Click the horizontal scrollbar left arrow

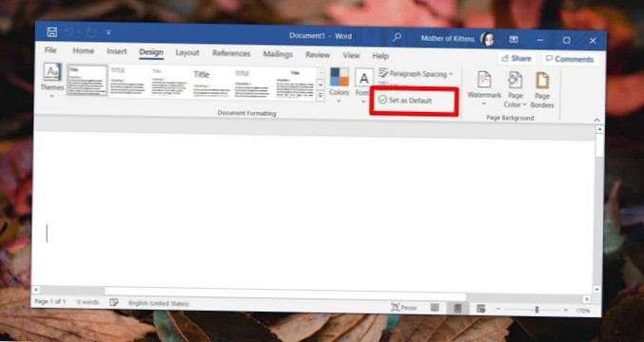pos(36,290)
